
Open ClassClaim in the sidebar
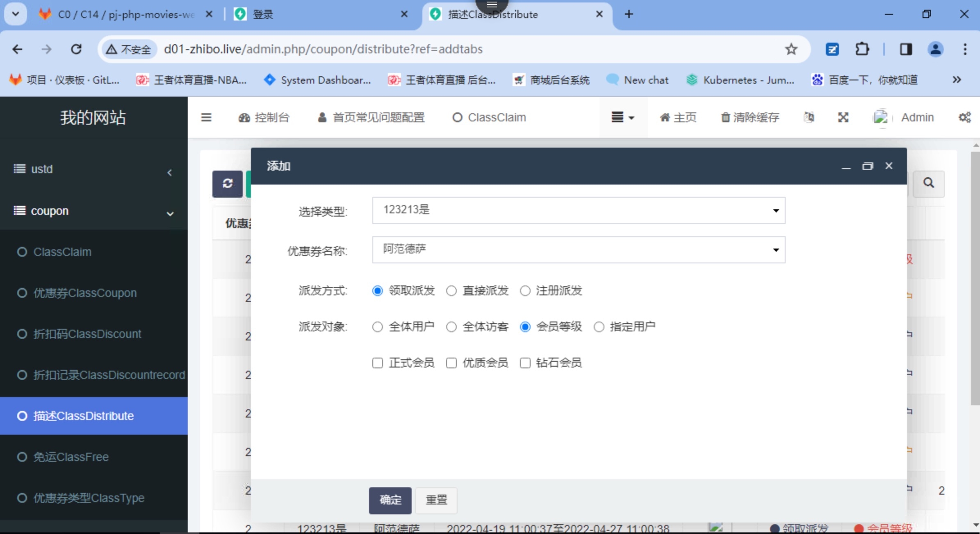[94, 252]
